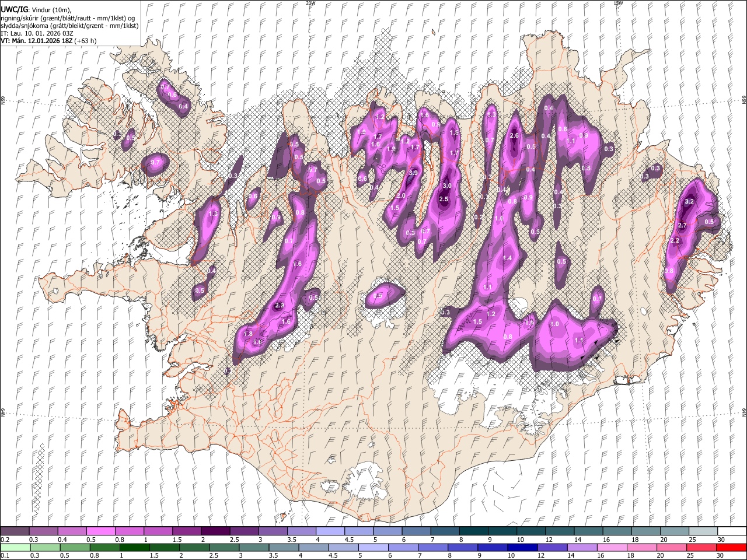747x560 pixels.
Task: Click the '2.2' snowfall value on the map
Action: (x=675, y=241)
